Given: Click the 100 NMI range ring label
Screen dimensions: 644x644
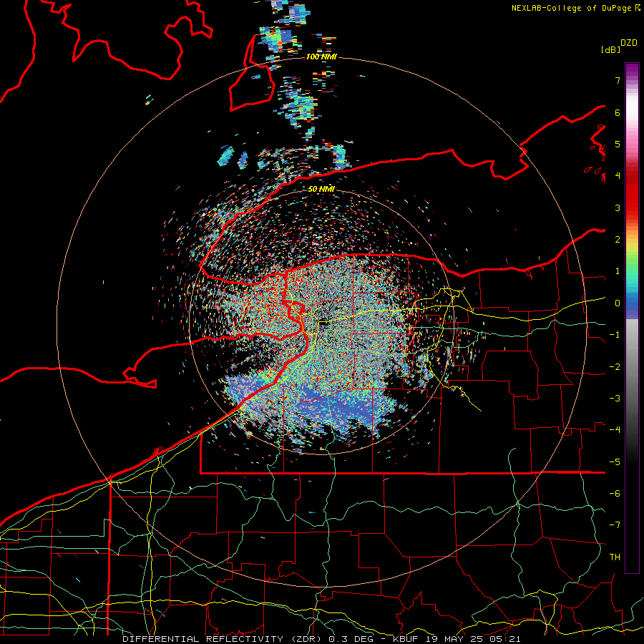Looking at the screenshot, I should pyautogui.click(x=321, y=57).
